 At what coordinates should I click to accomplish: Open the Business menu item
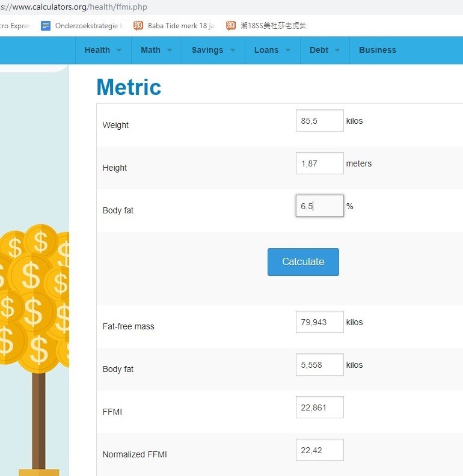coord(377,50)
